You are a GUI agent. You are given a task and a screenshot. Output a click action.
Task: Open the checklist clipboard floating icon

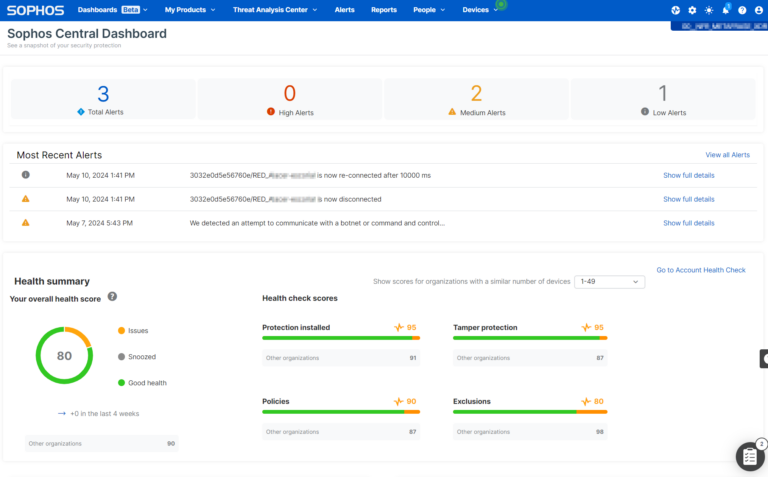pyautogui.click(x=750, y=456)
